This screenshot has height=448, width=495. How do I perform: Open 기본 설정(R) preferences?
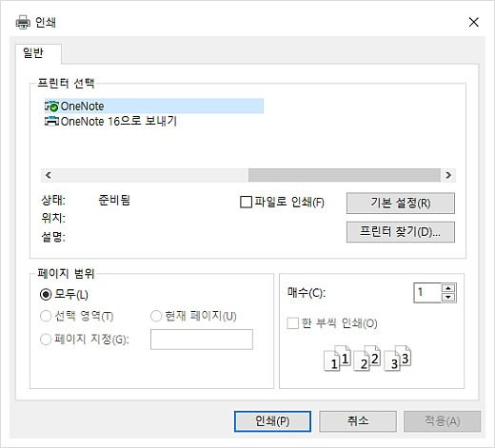pyautogui.click(x=401, y=203)
